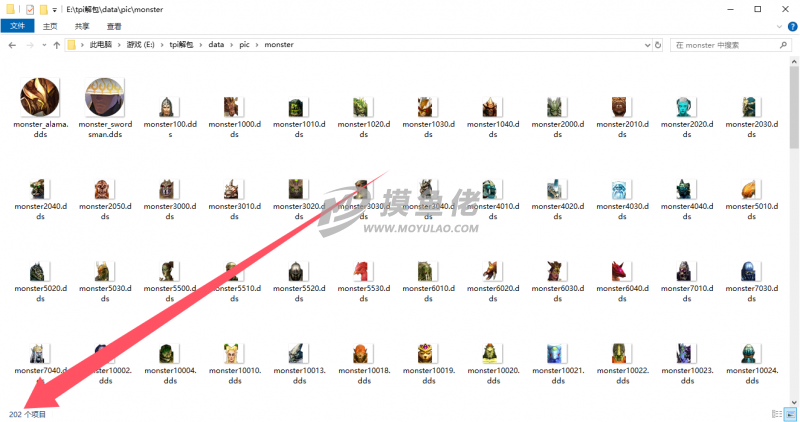The image size is (800, 422).
Task: Select monster1000.dds file icon
Action: click(x=232, y=107)
